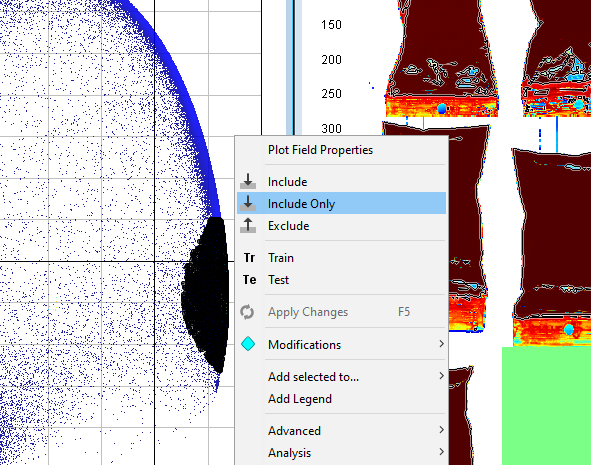This screenshot has height=465, width=591.
Task: Click the green rectangle area
Action: (547, 406)
